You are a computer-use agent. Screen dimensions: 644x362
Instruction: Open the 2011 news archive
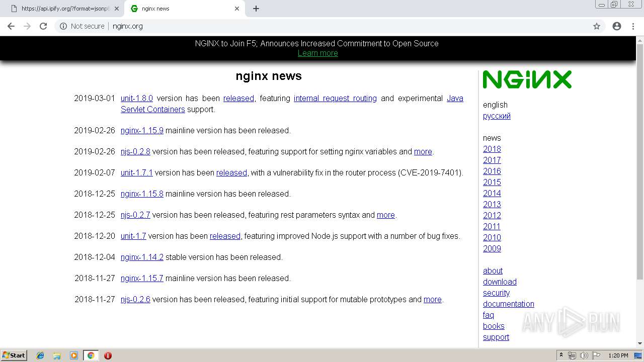[x=492, y=227]
